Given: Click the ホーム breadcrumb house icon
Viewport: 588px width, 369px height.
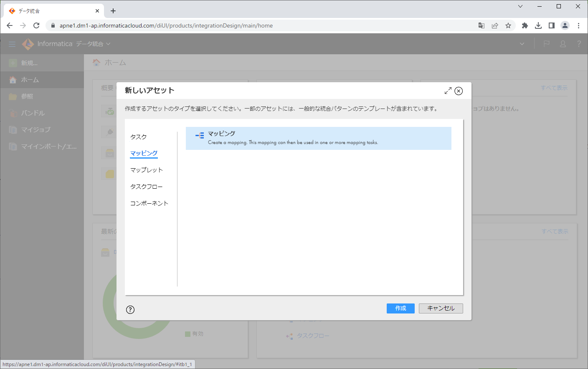Looking at the screenshot, I should (x=96, y=62).
